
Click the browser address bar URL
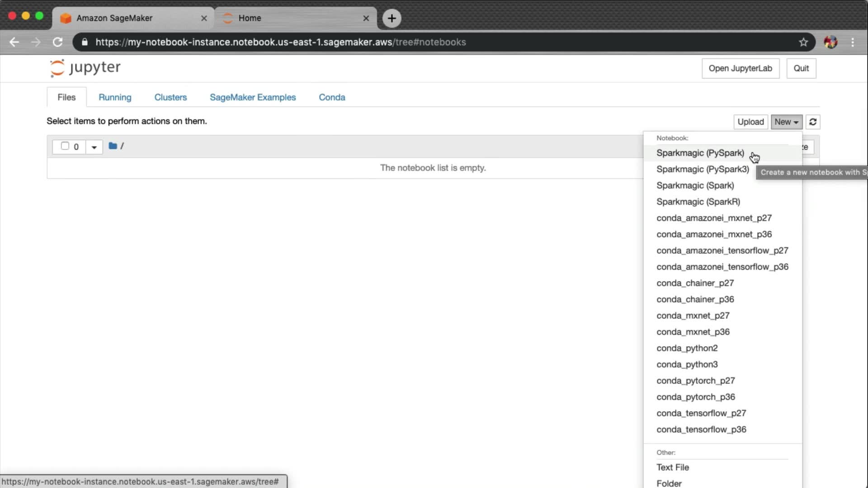click(280, 42)
